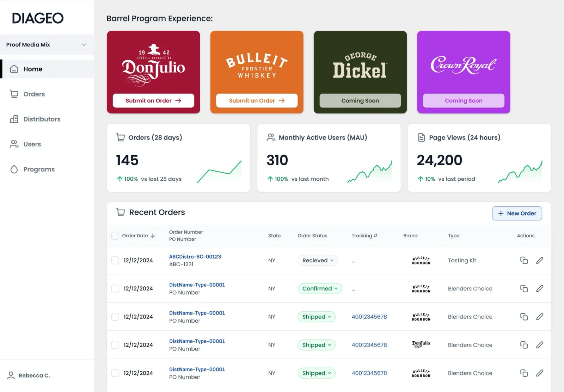Image resolution: width=564 pixels, height=392 pixels.
Task: Open the Confirmed status dropdown
Action: coord(320,288)
